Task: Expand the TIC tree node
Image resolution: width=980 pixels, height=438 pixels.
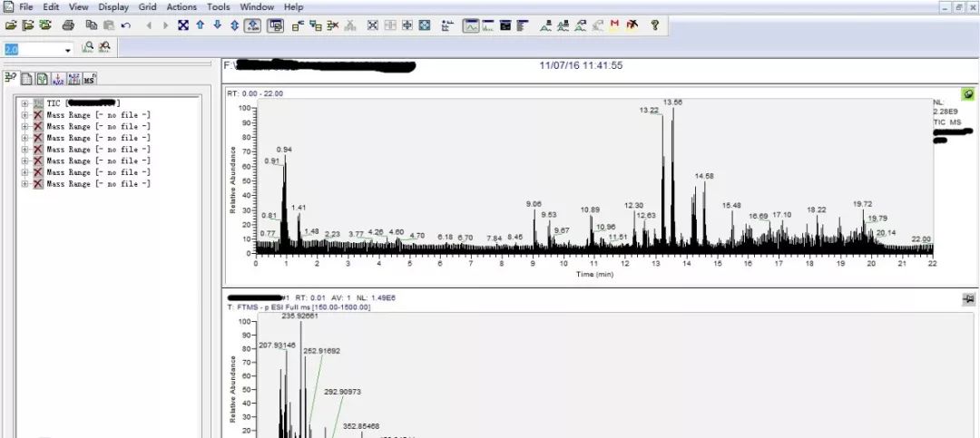Action: pos(25,103)
